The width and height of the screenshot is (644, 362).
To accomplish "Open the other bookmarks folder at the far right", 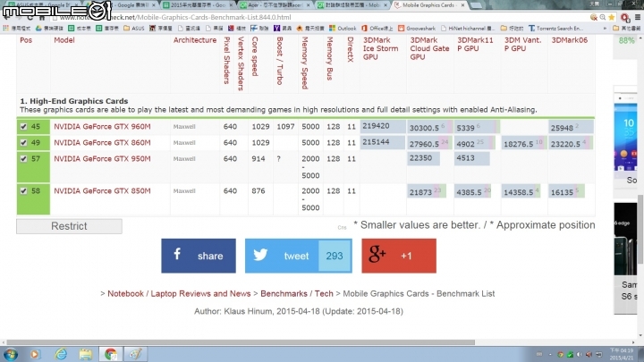I will click(x=627, y=29).
